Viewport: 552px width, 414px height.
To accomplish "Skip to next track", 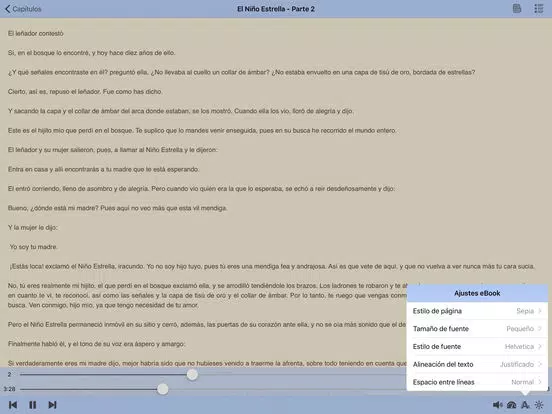I will [x=52, y=405].
